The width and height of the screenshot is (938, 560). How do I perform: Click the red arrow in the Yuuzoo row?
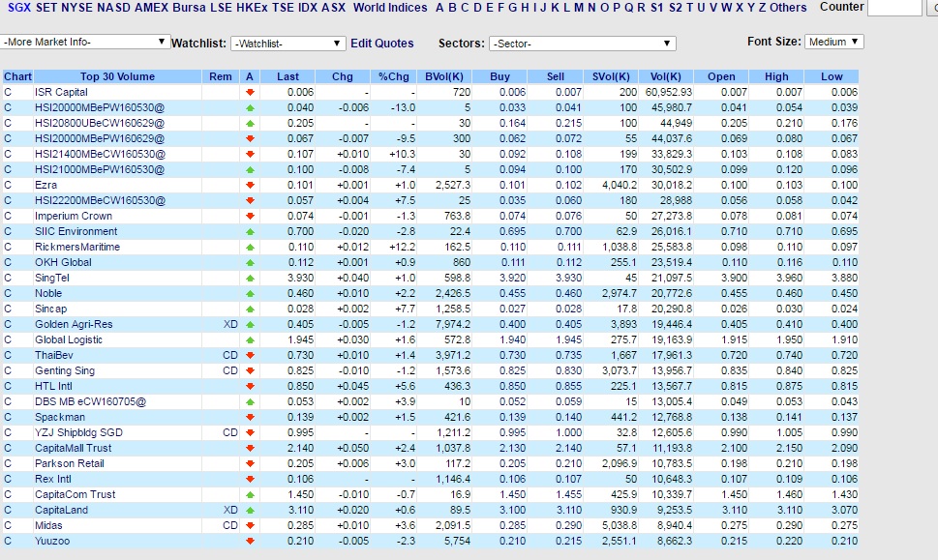point(250,542)
